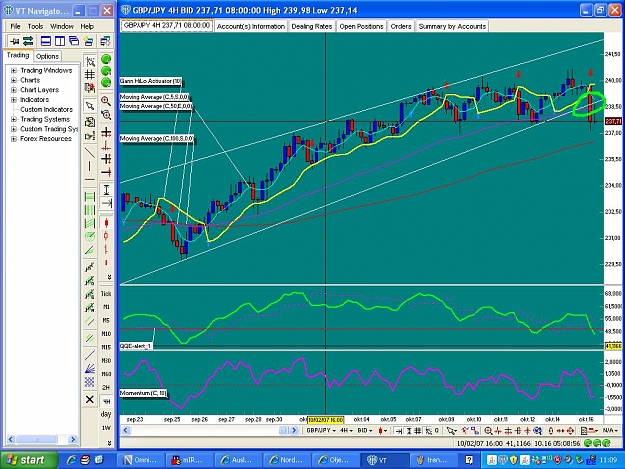Select the hollow candlestick chart type icon
Viewport: 625px width, 469px height.
(106, 236)
